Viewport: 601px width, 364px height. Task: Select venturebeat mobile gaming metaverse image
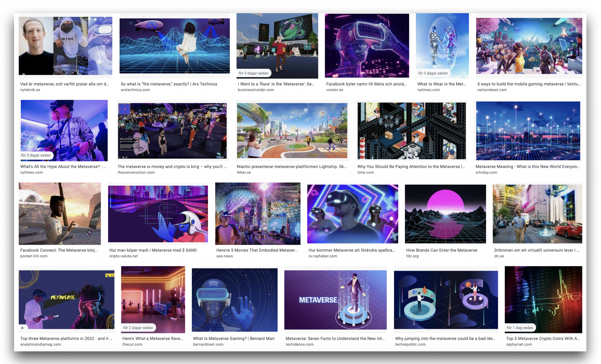529,46
